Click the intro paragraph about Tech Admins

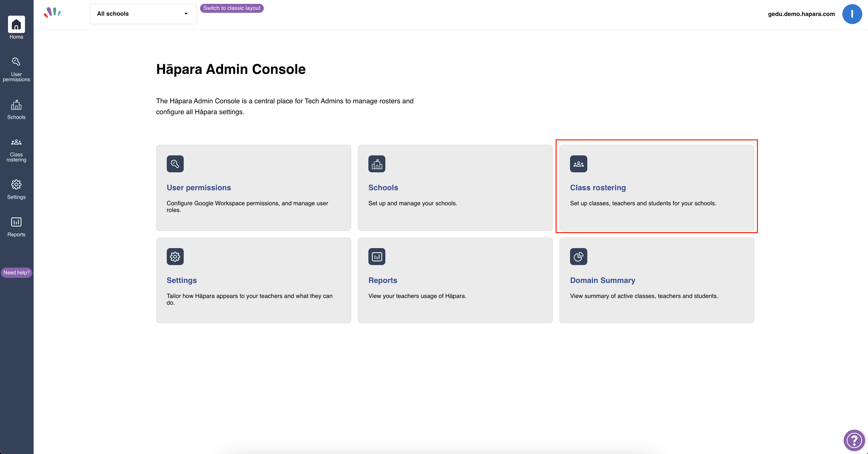(285, 106)
